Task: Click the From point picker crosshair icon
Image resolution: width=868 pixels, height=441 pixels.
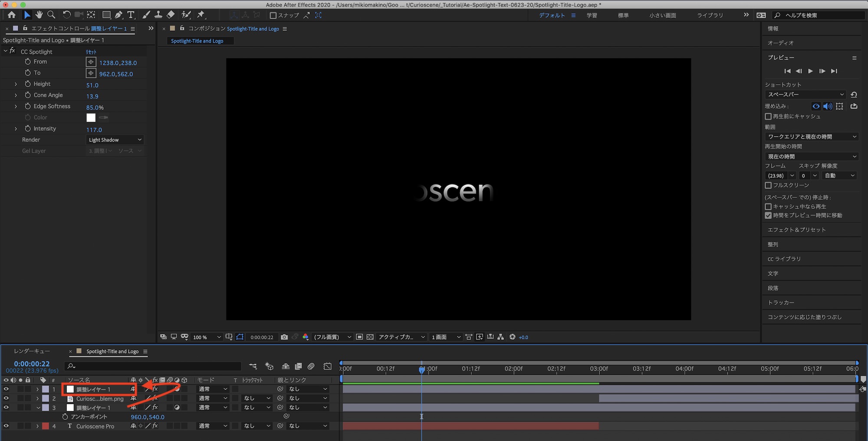Action: [x=91, y=62]
